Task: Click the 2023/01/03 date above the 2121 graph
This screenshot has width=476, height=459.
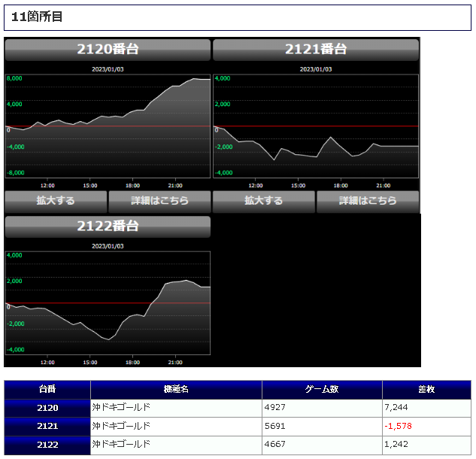Action: click(316, 69)
